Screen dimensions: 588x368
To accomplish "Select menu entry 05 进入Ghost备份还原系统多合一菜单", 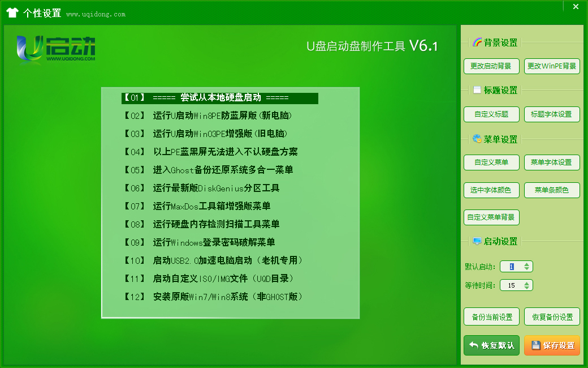I will point(208,170).
